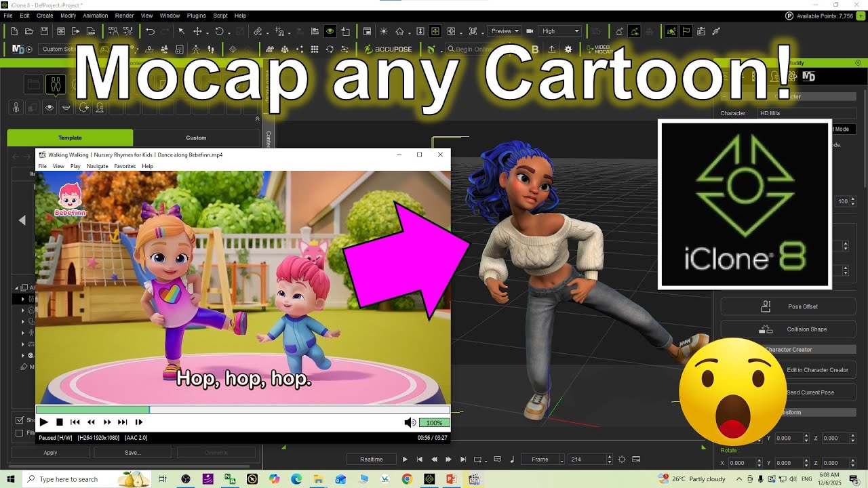Click the flag icon in top toolbar
The width and height of the screenshot is (868, 488).
click(x=686, y=31)
